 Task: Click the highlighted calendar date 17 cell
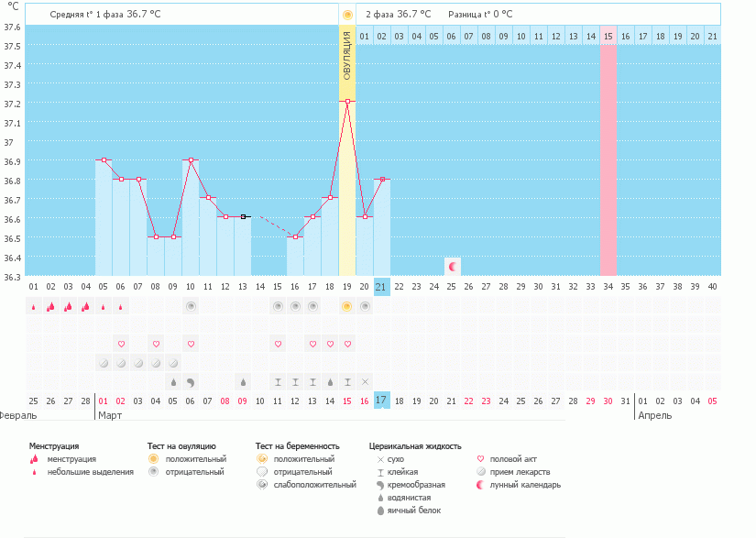click(382, 400)
